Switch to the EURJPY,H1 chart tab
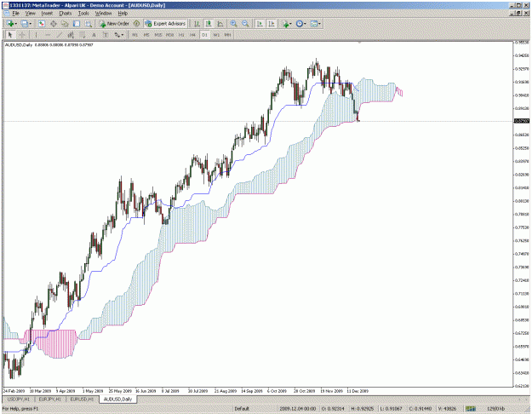Image resolution: width=532 pixels, height=414 pixels. pos(50,400)
